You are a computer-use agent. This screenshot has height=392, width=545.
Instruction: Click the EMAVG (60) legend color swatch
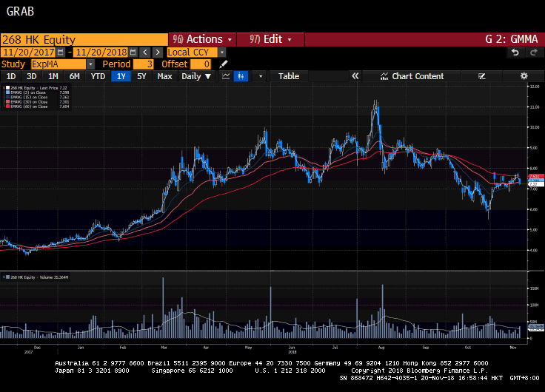[7, 107]
